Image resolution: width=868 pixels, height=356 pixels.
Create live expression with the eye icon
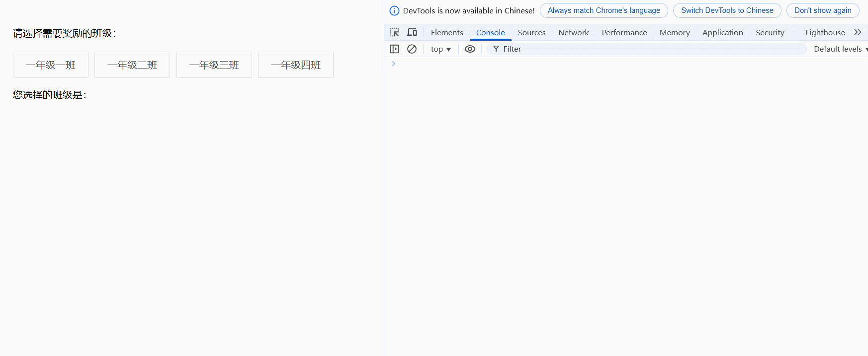470,49
